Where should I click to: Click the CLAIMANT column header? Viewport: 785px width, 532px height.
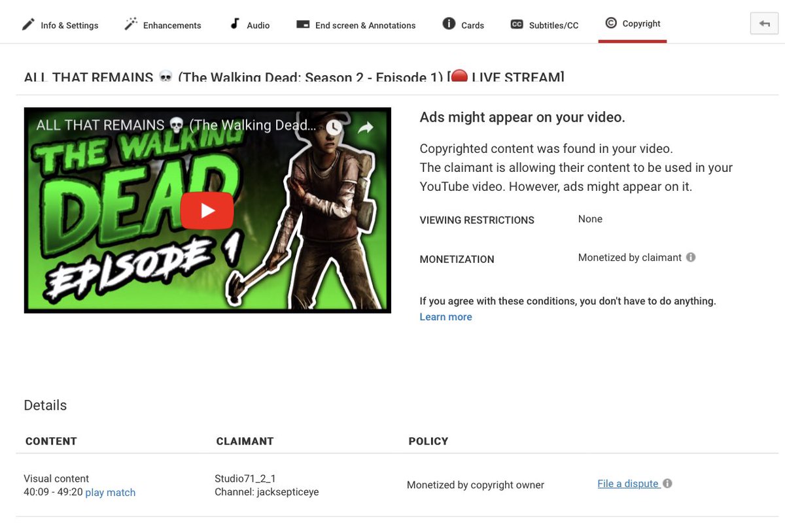[x=245, y=441]
